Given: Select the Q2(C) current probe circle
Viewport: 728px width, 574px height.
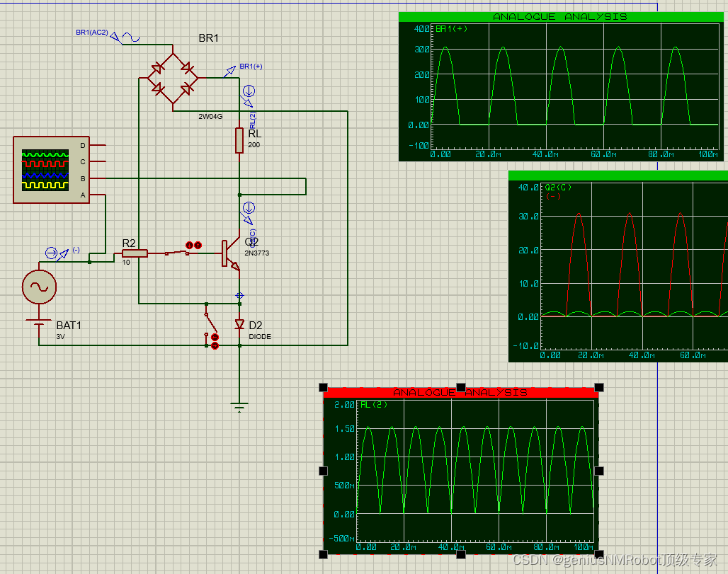Looking at the screenshot, I should pos(249,207).
